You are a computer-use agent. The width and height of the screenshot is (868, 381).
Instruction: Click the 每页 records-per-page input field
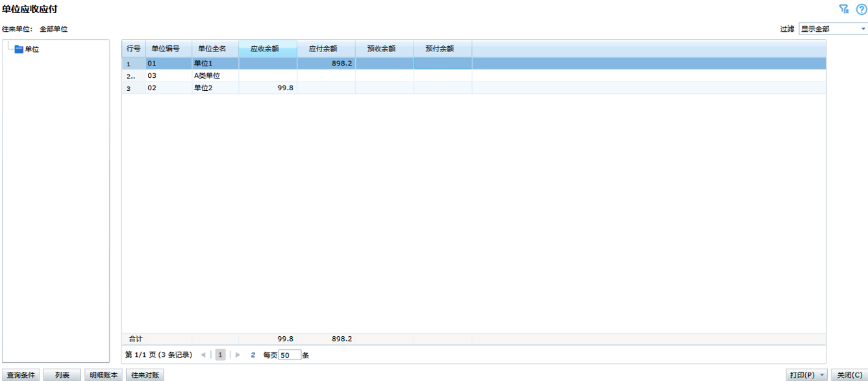coord(290,355)
